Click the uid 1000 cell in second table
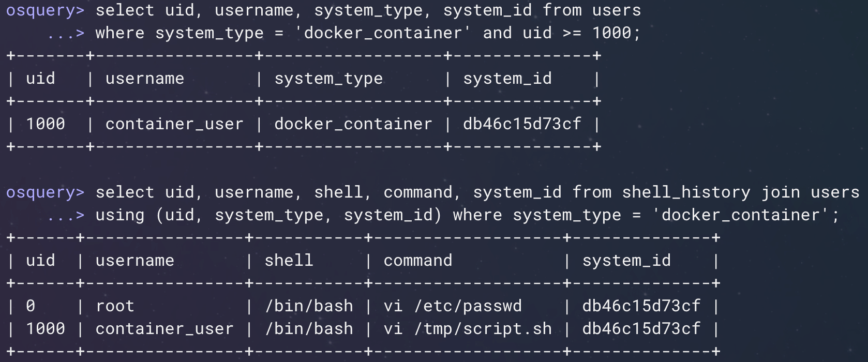Image resolution: width=868 pixels, height=362 pixels. click(x=46, y=329)
